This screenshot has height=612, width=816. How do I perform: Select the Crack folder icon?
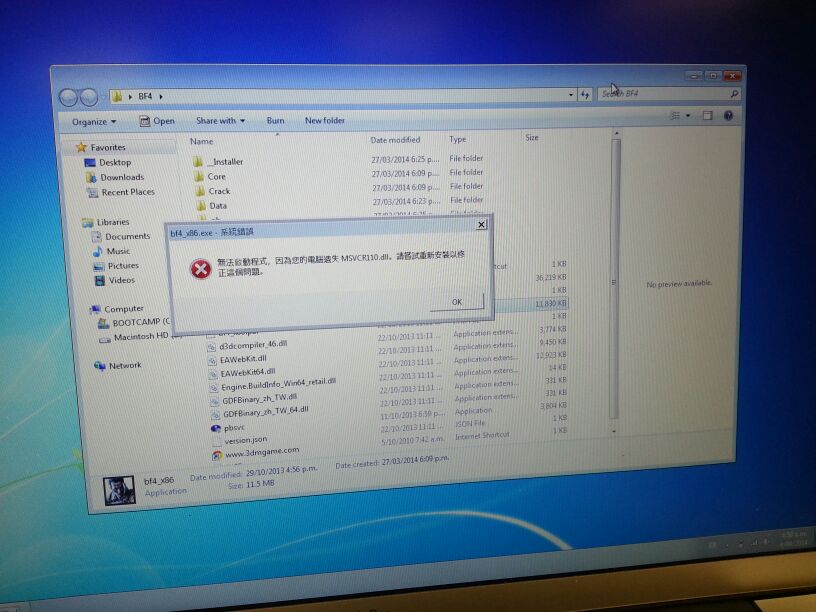coord(197,191)
